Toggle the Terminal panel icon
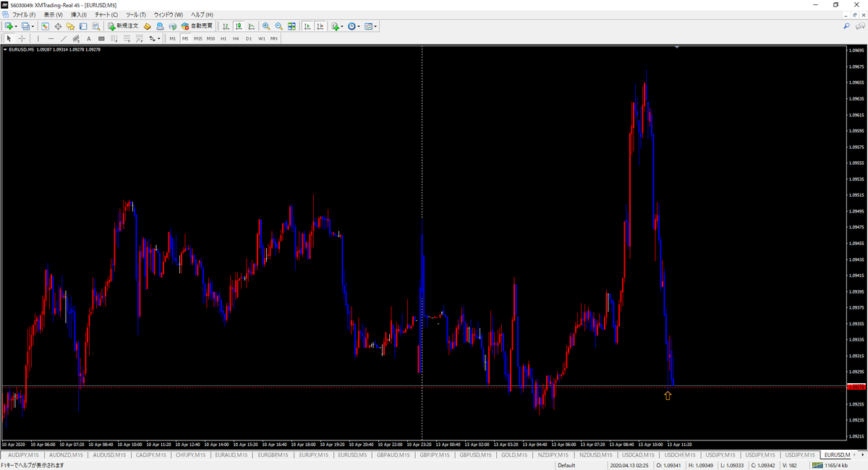This screenshot has height=470, width=868. point(83,26)
